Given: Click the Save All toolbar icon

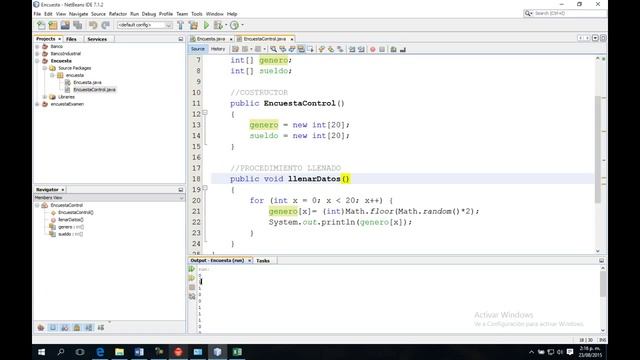Looking at the screenshot, I should (77, 25).
